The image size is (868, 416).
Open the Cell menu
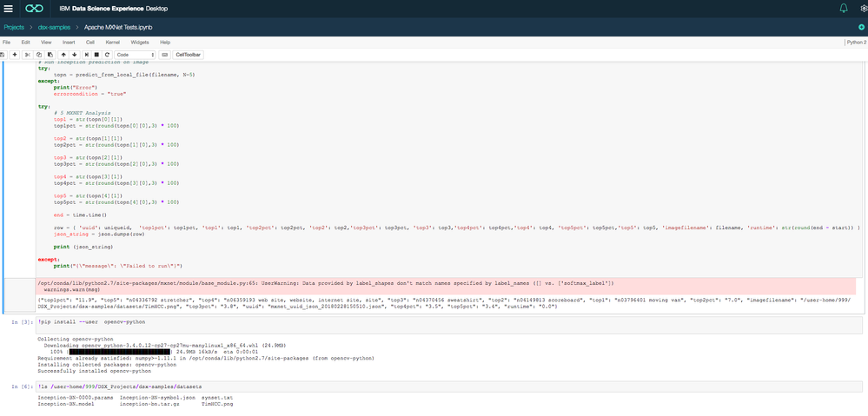[90, 42]
